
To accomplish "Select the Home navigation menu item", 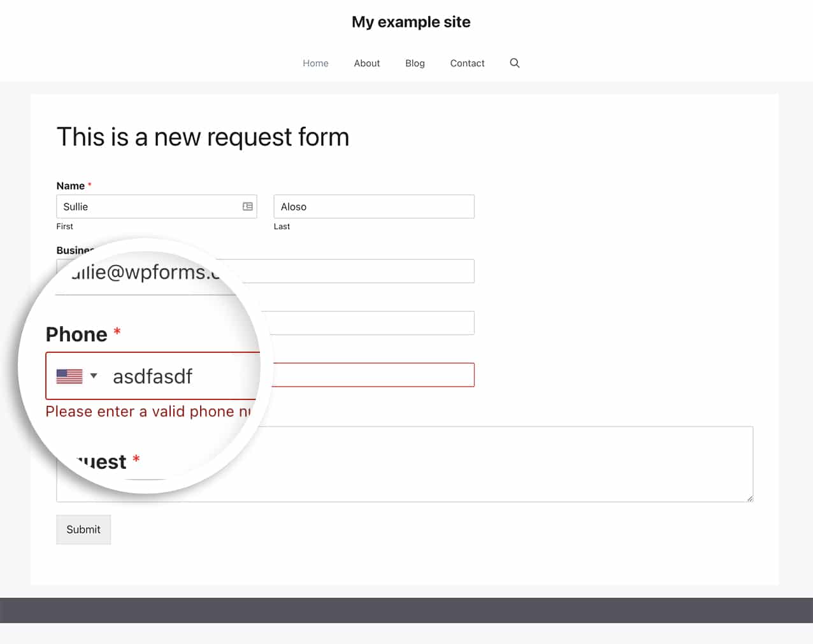I will [315, 63].
